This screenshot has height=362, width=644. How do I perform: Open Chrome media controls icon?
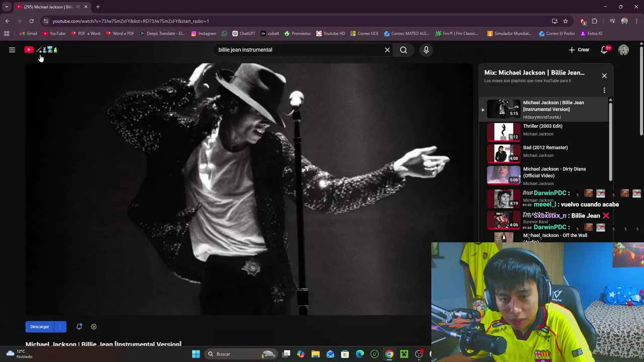pyautogui.click(x=612, y=21)
